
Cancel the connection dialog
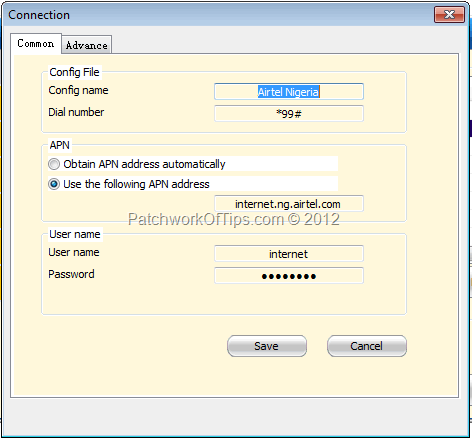pyautogui.click(x=367, y=346)
